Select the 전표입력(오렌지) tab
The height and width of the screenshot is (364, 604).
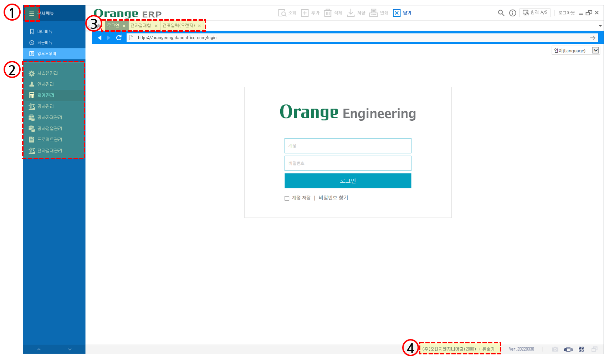pyautogui.click(x=178, y=25)
